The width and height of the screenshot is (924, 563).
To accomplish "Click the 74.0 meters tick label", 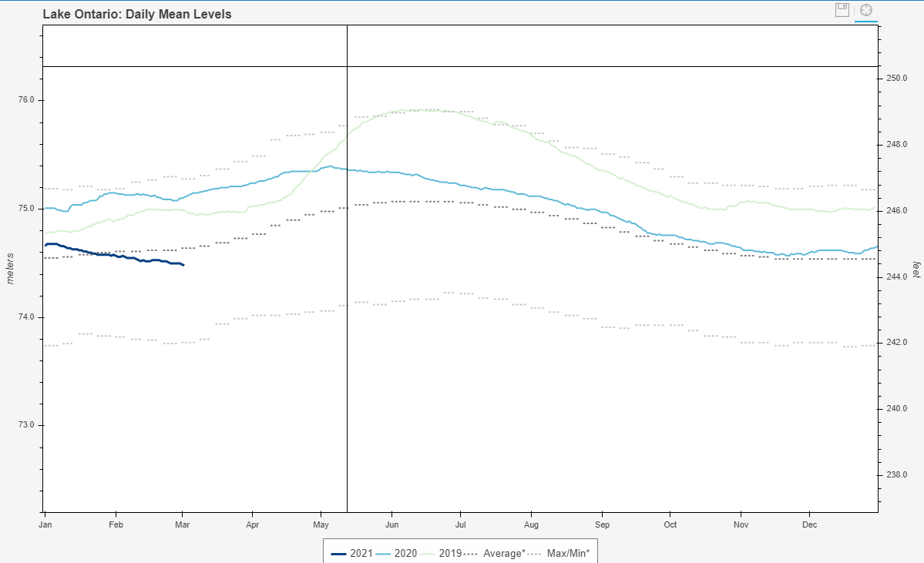I will 26,317.
